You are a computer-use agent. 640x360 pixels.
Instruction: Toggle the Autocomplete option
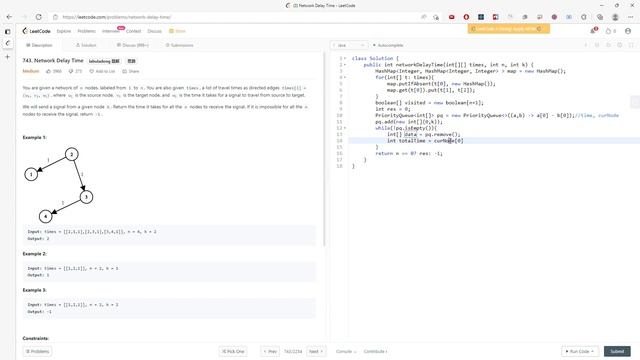pos(388,45)
